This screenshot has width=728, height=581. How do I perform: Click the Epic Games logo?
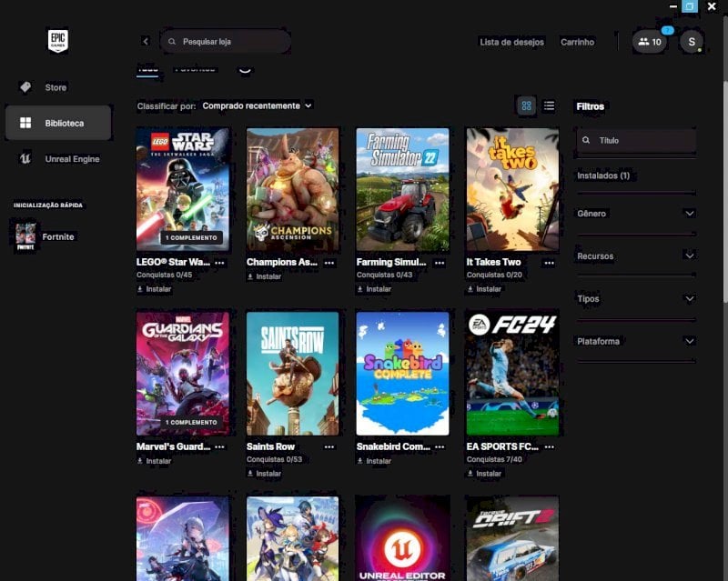pos(58,41)
